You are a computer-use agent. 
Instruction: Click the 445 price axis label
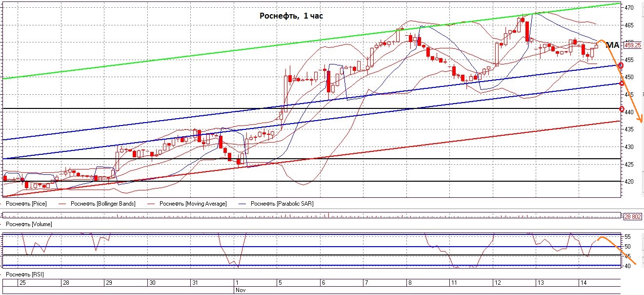pyautogui.click(x=629, y=95)
